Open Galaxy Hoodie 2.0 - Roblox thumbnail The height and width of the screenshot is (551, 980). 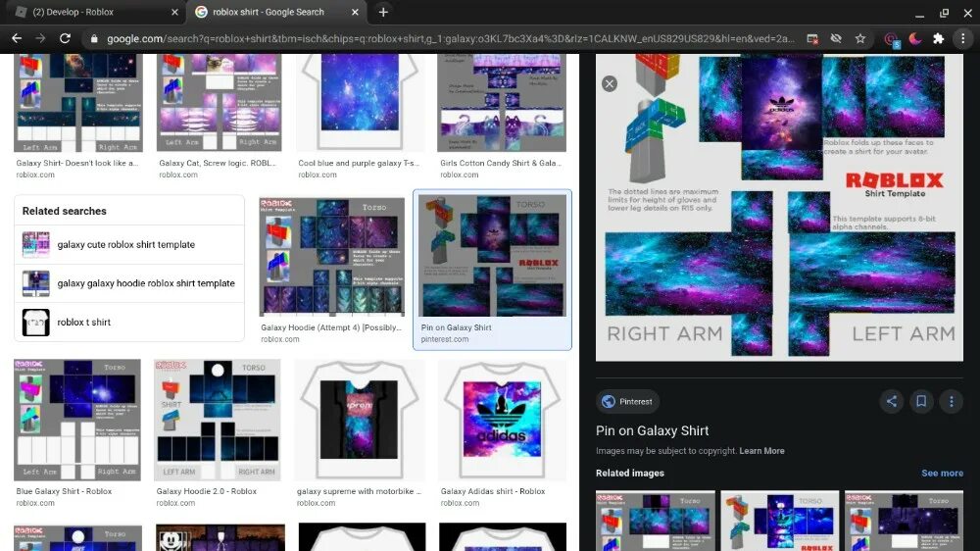tap(218, 420)
